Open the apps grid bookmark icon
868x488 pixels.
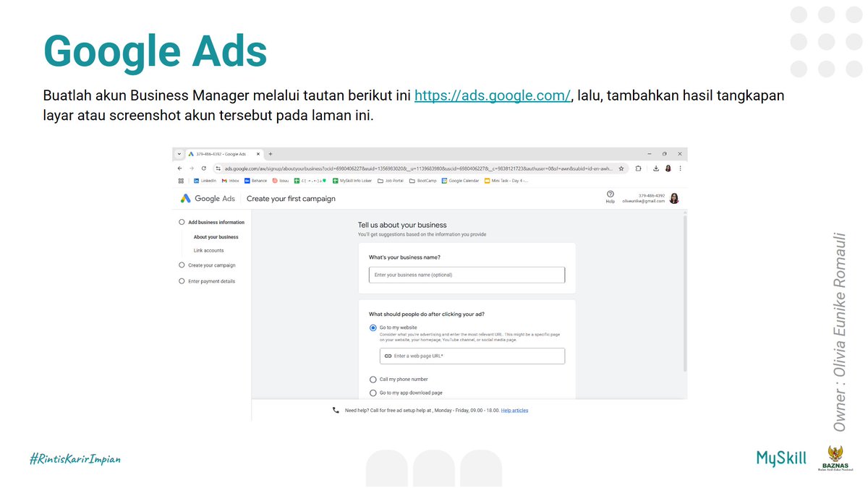click(181, 181)
